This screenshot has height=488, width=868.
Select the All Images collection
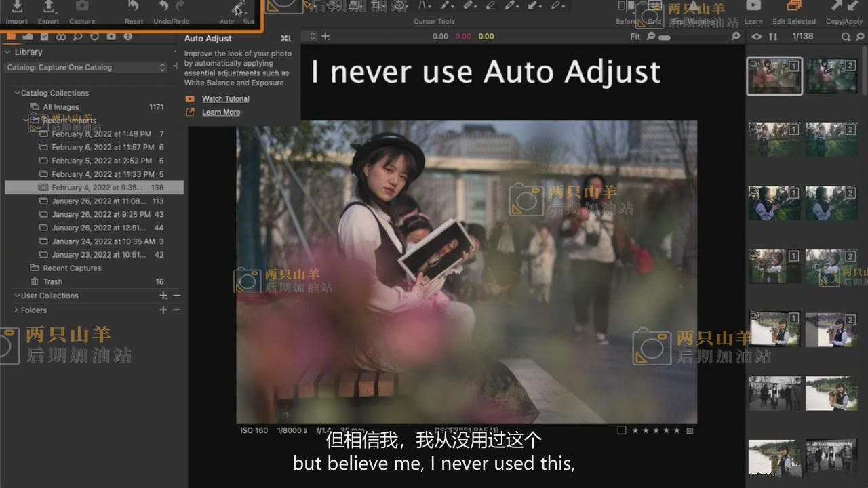(x=60, y=107)
